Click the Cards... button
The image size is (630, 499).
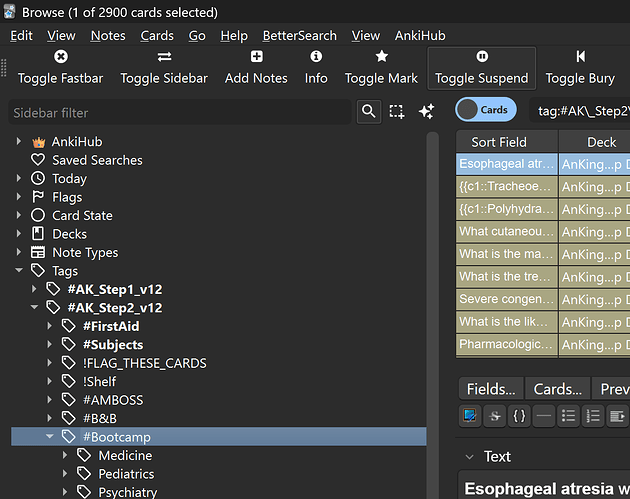(557, 389)
